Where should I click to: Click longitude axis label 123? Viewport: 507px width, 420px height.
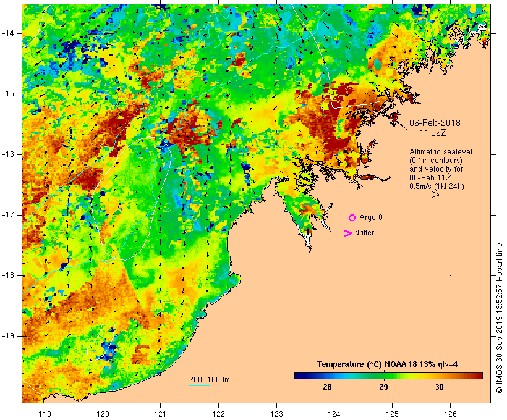(x=276, y=414)
